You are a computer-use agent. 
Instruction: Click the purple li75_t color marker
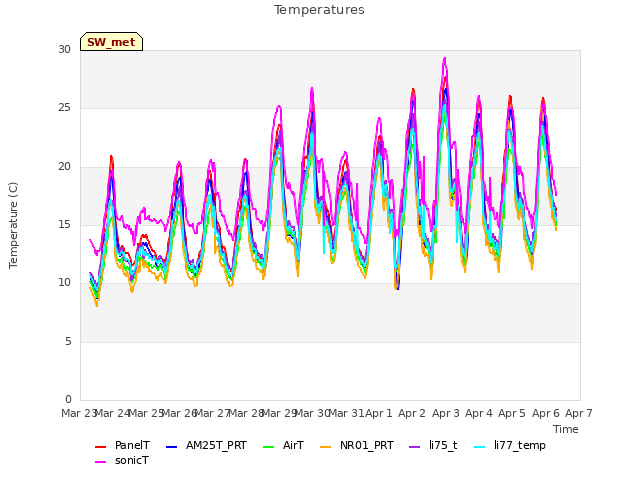pos(414,447)
